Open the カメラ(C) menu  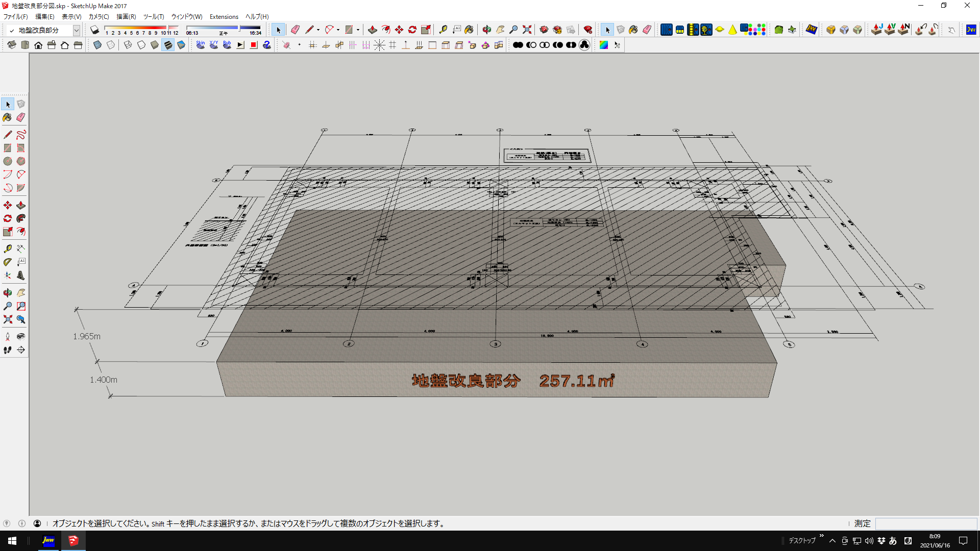pyautogui.click(x=99, y=17)
